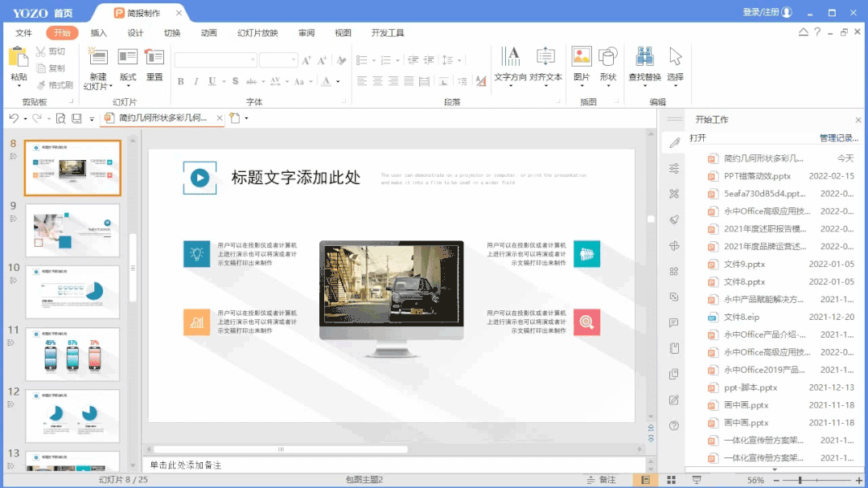Select the slide 10 thumbnail
This screenshot has width=868, height=488.
pos(72,292)
